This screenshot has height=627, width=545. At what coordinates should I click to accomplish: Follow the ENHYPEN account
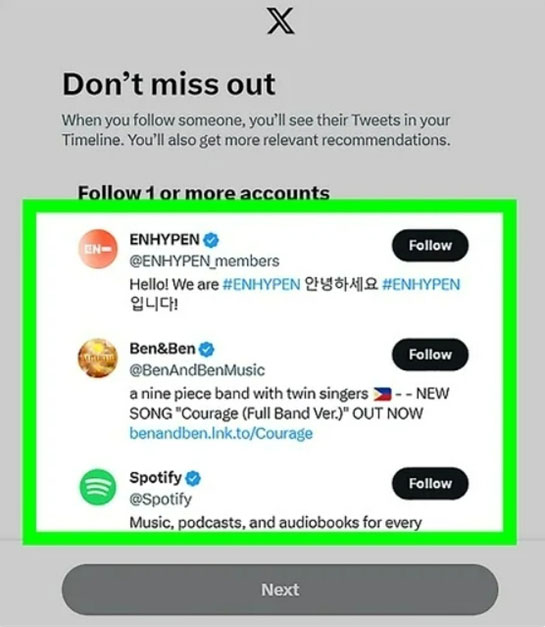click(x=430, y=246)
